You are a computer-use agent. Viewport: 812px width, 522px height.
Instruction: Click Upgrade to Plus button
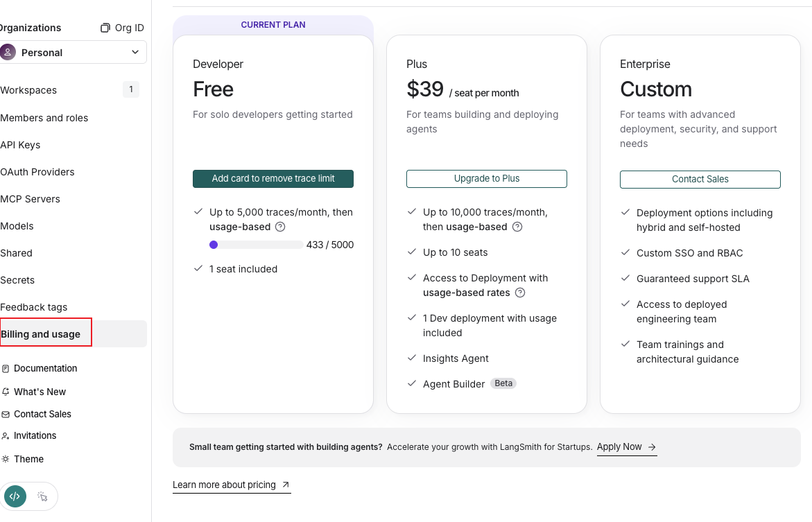tap(487, 179)
